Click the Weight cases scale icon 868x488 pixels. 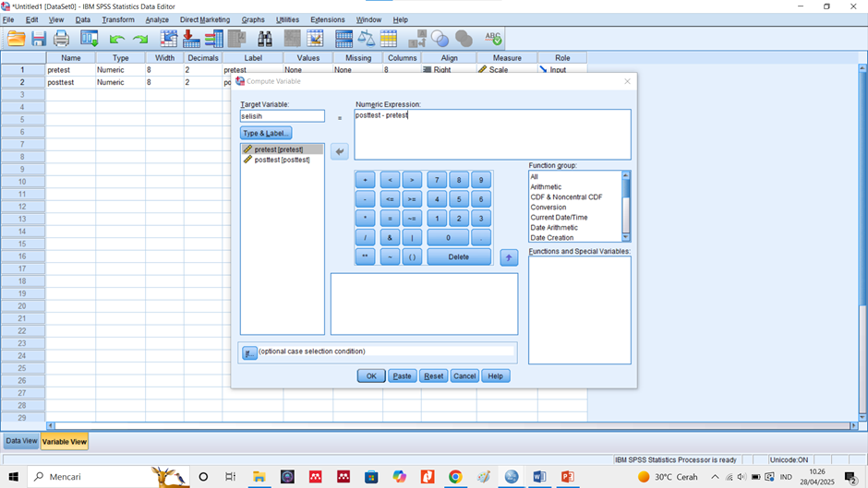pos(366,39)
